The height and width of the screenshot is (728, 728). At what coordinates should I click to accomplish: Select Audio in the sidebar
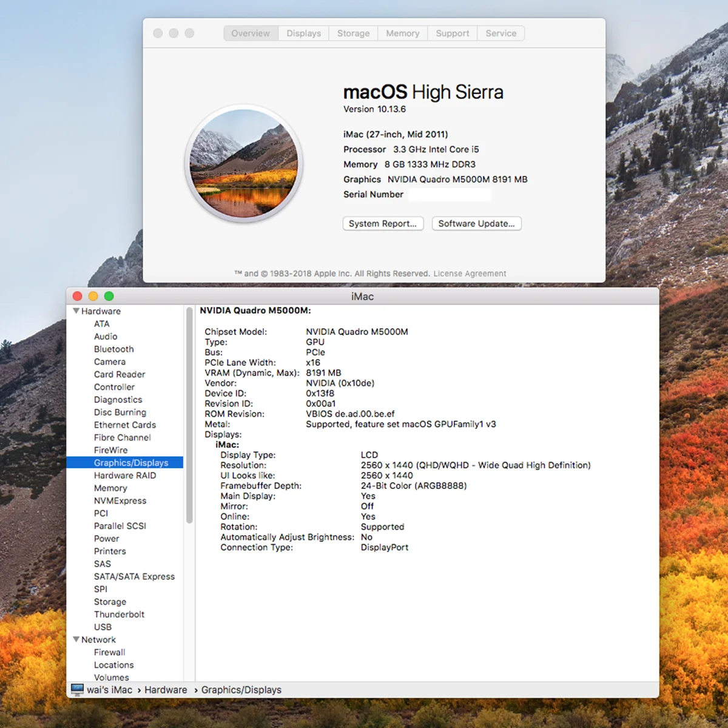pyautogui.click(x=106, y=337)
